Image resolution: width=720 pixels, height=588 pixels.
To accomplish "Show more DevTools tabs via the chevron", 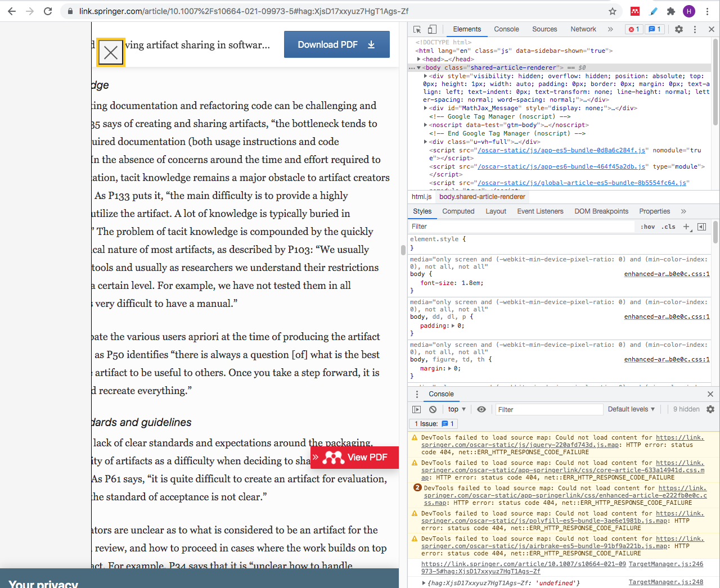I will [610, 29].
